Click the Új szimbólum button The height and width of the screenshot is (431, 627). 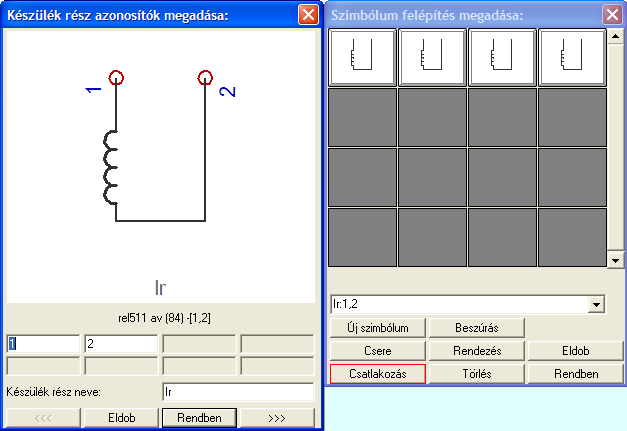tap(377, 328)
